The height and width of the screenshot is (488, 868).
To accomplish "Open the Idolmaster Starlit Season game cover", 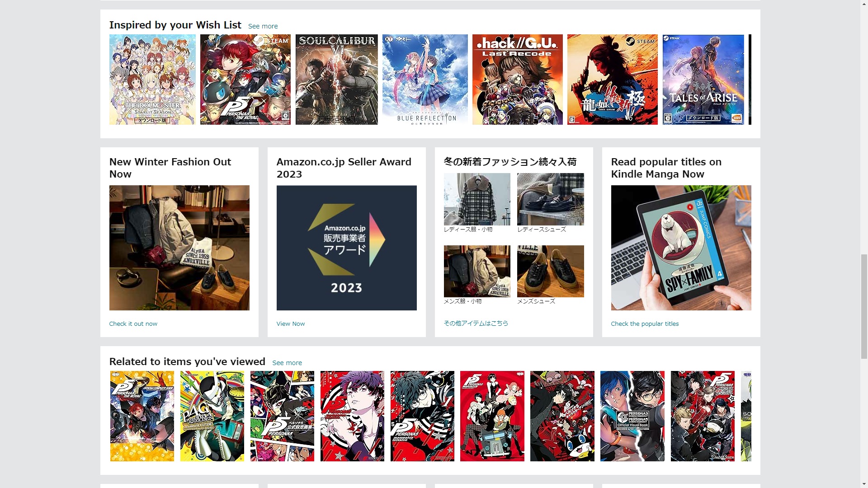I will 152,80.
